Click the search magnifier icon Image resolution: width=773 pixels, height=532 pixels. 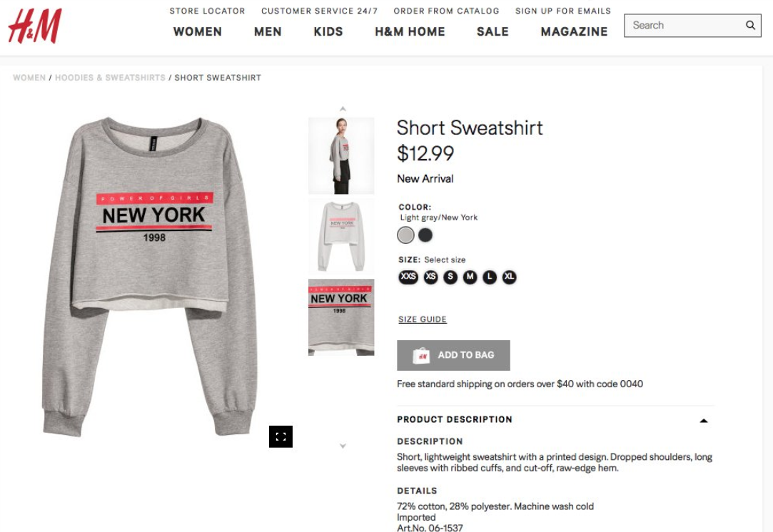(x=750, y=25)
